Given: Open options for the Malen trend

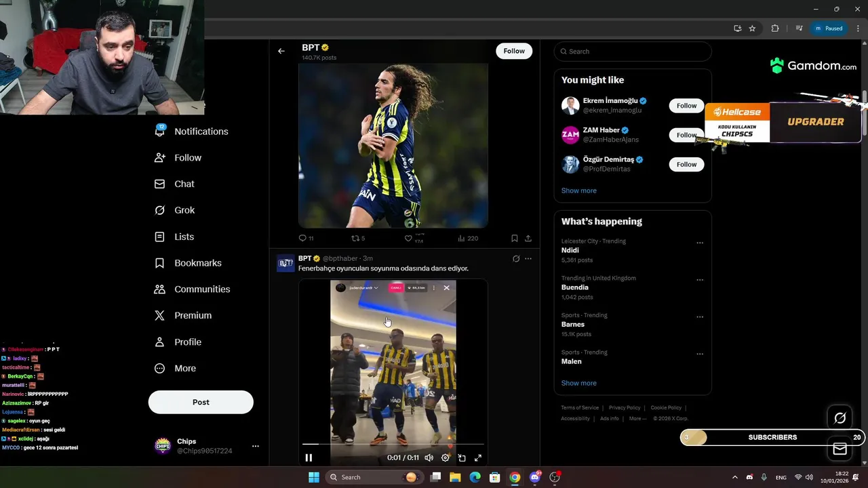Looking at the screenshot, I should click(x=700, y=354).
